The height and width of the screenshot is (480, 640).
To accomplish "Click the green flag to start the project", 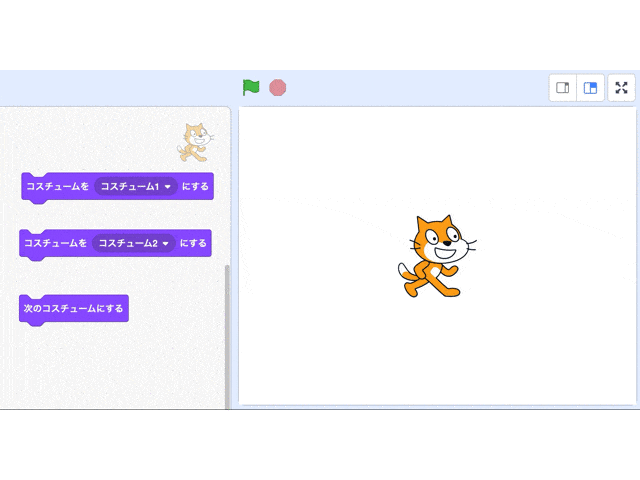I will [251, 87].
